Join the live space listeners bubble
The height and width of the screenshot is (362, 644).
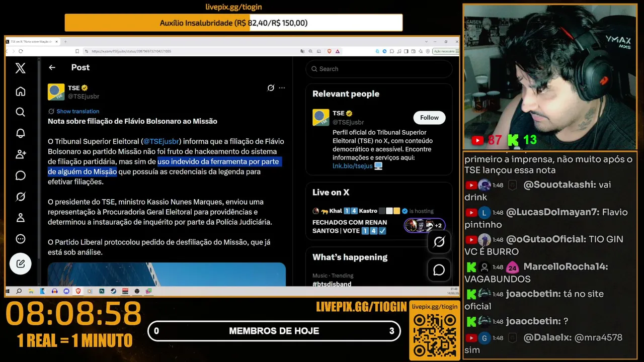(x=425, y=226)
